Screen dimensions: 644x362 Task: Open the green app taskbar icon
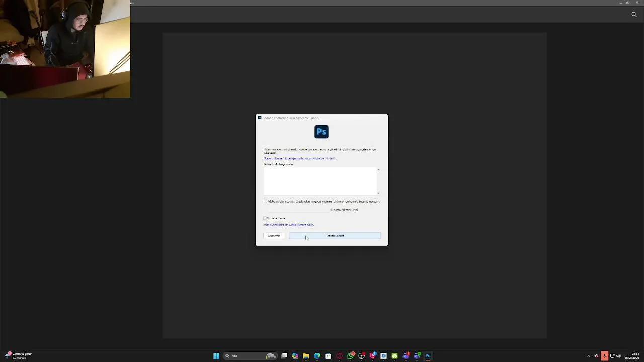394,356
